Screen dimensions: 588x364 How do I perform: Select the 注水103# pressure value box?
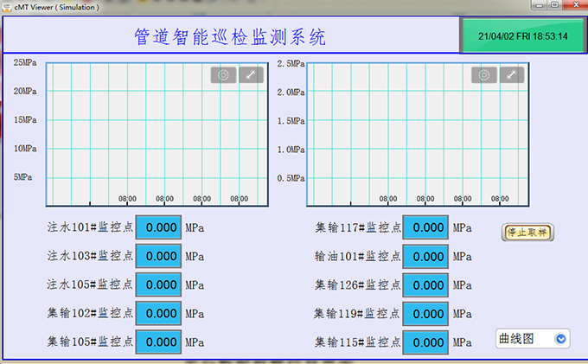(158, 256)
